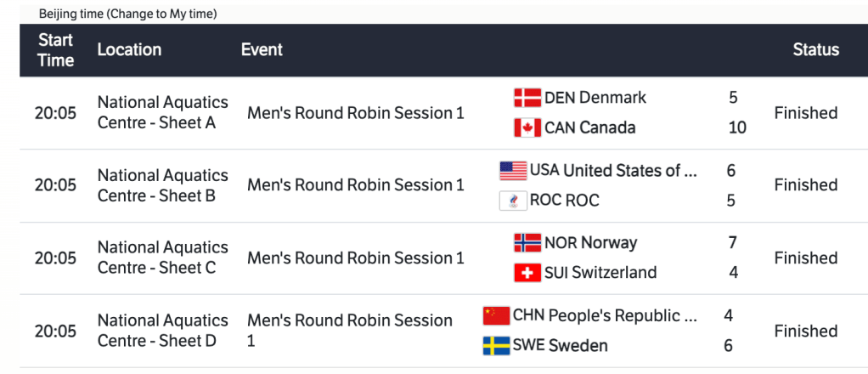Select CAN Canada team name
Viewport: 868px width, 374px height.
coord(589,128)
